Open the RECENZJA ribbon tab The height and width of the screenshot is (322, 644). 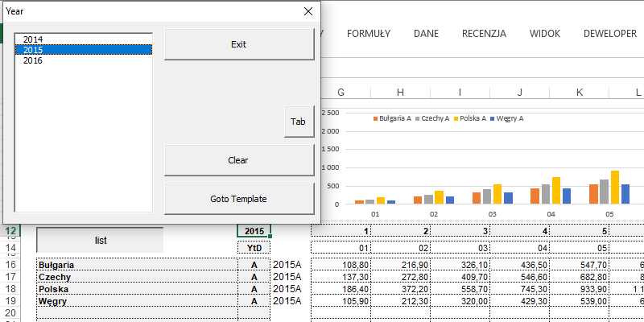click(x=484, y=34)
